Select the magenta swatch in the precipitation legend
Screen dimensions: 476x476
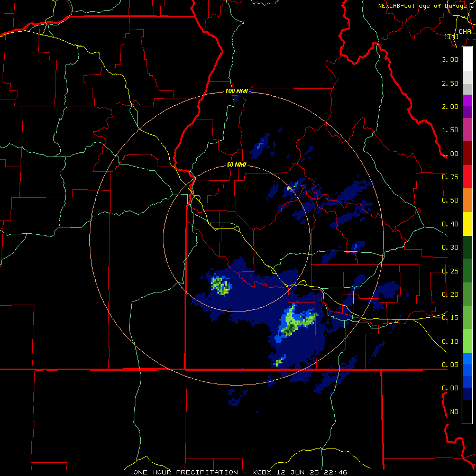pyautogui.click(x=467, y=100)
